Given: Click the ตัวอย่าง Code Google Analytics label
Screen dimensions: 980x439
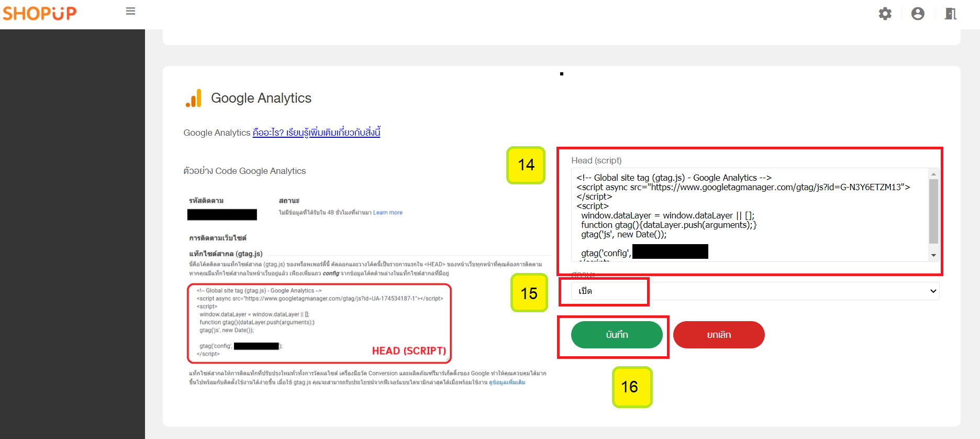Looking at the screenshot, I should coord(244,171).
